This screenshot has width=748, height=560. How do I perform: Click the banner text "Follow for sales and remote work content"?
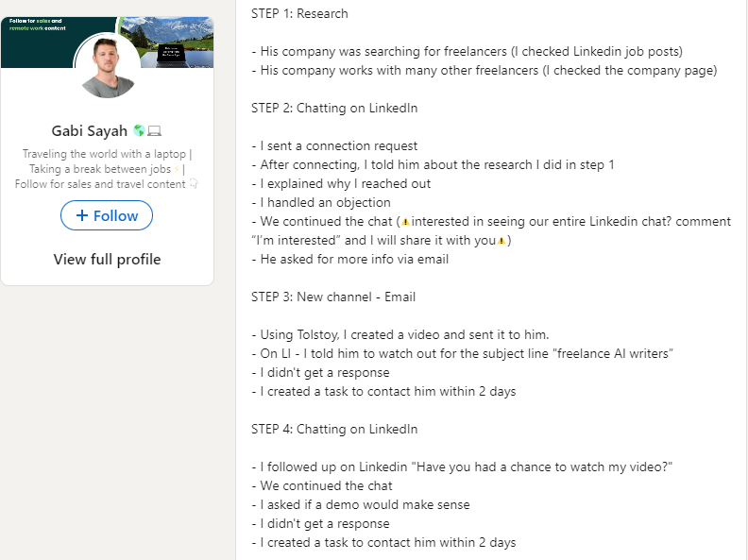37,25
